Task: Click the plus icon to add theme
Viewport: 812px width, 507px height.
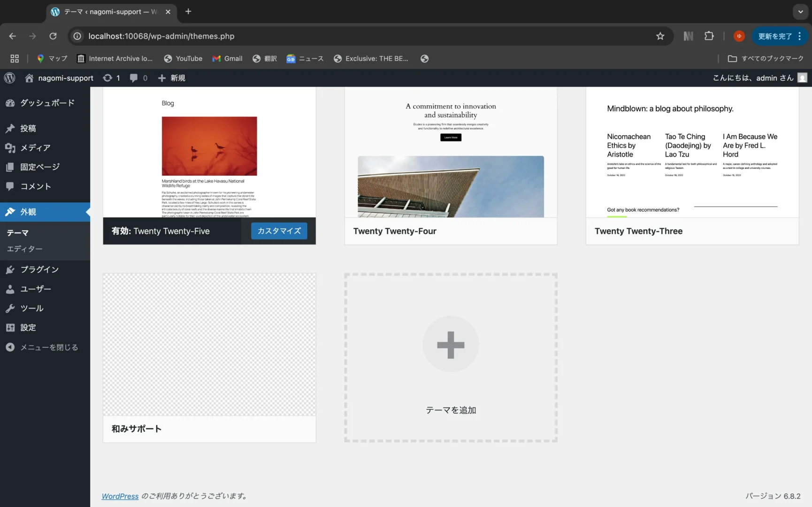Action: tap(451, 345)
